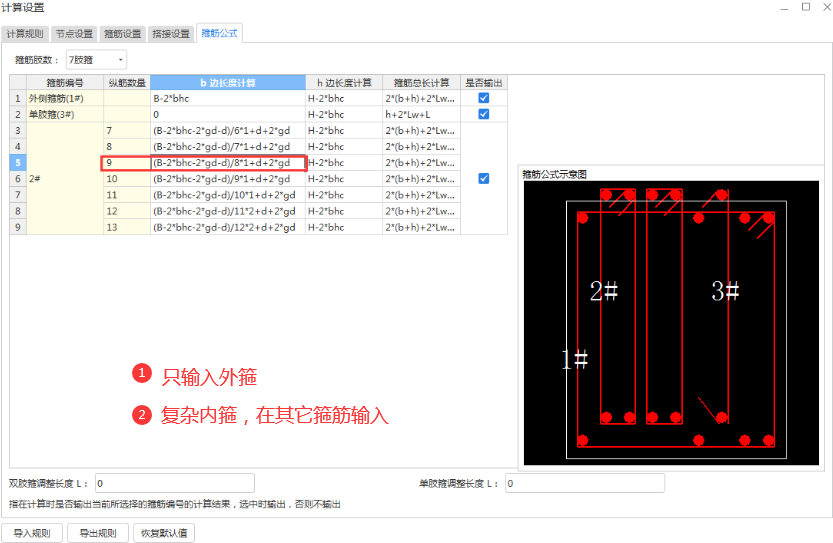Select the 纵筋数量 cell with value 7
The image size is (833, 543).
tap(127, 131)
